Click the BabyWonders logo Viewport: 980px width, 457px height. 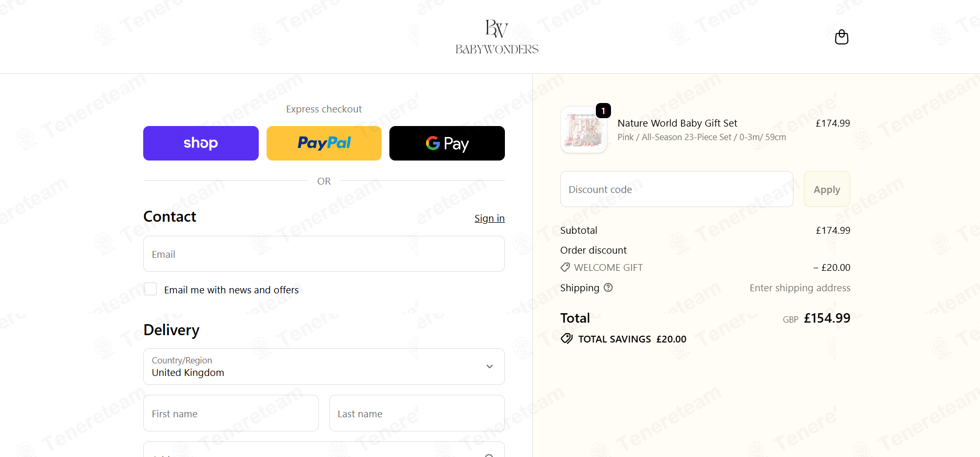pyautogui.click(x=497, y=37)
